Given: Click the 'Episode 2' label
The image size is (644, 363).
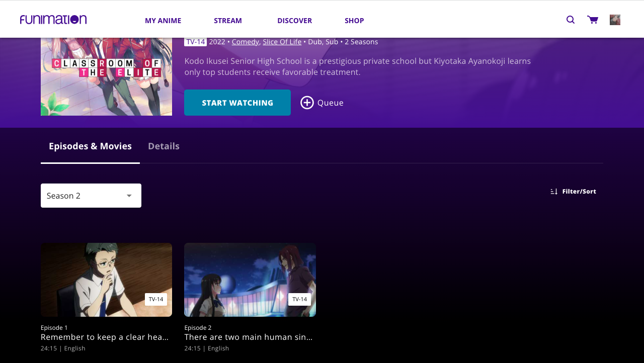Looking at the screenshot, I should [198, 328].
